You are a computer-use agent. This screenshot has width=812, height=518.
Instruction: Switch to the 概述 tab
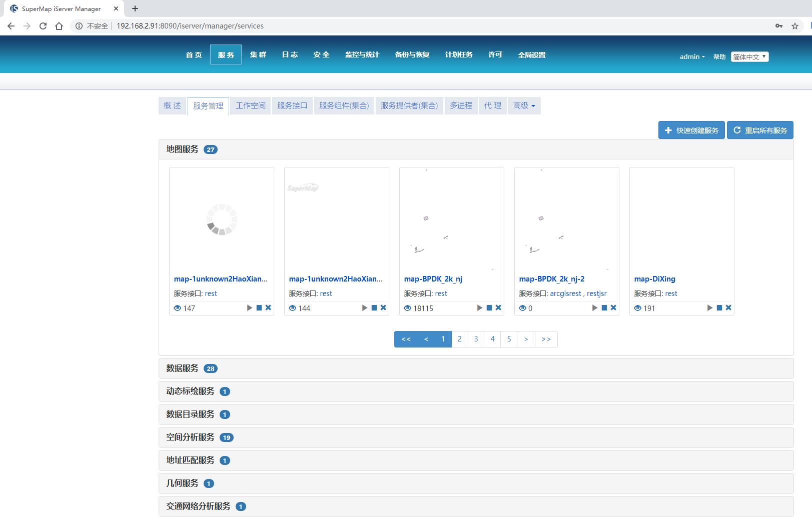click(x=173, y=105)
